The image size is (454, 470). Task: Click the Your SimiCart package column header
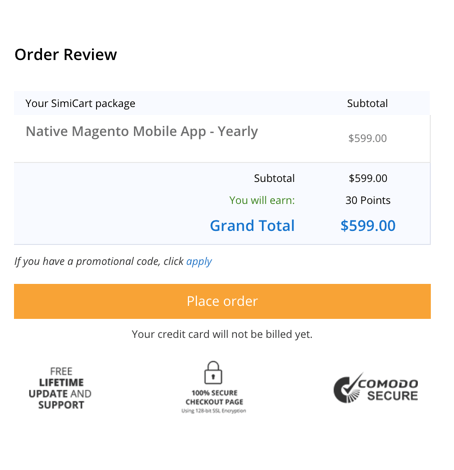click(80, 103)
